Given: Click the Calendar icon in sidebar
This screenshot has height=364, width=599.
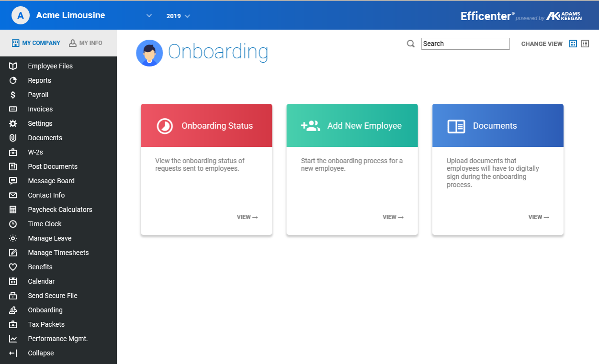Looking at the screenshot, I should [x=13, y=281].
